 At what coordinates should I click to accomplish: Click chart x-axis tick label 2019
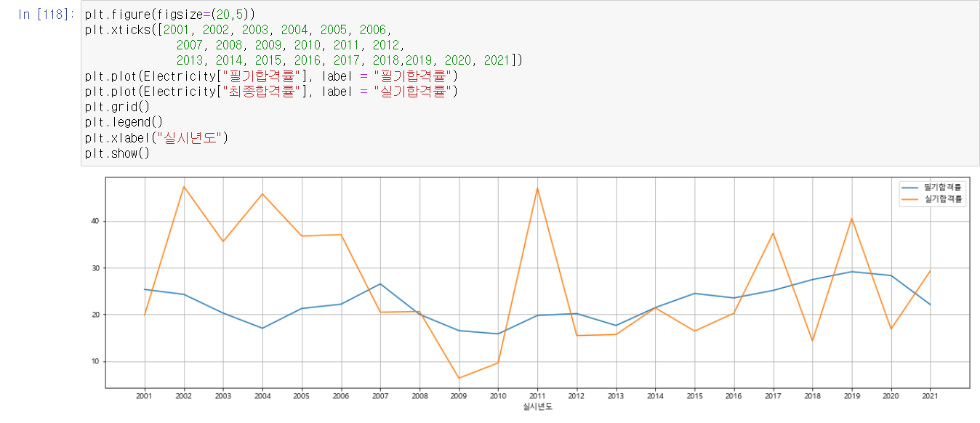851,396
